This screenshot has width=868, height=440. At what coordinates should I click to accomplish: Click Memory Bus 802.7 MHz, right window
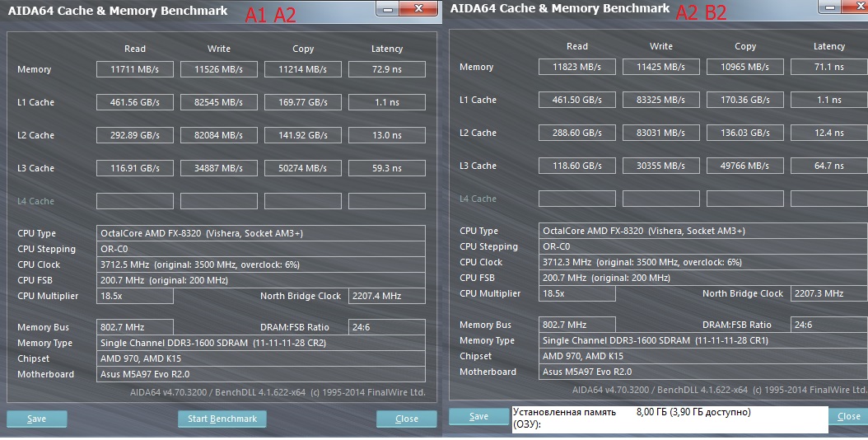pyautogui.click(x=576, y=325)
